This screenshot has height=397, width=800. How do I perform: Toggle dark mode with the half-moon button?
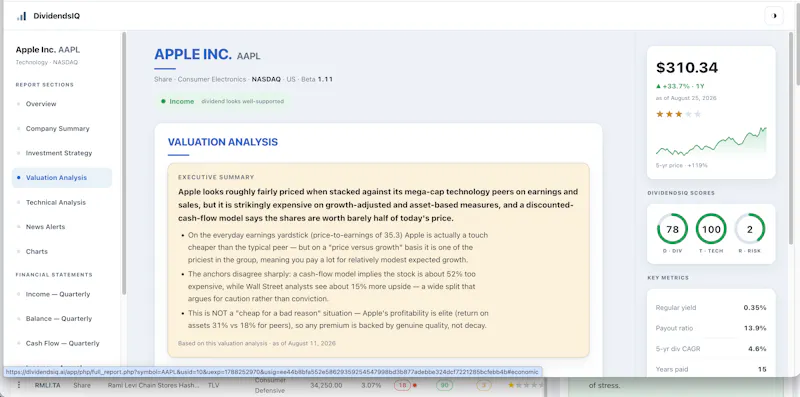coord(774,16)
